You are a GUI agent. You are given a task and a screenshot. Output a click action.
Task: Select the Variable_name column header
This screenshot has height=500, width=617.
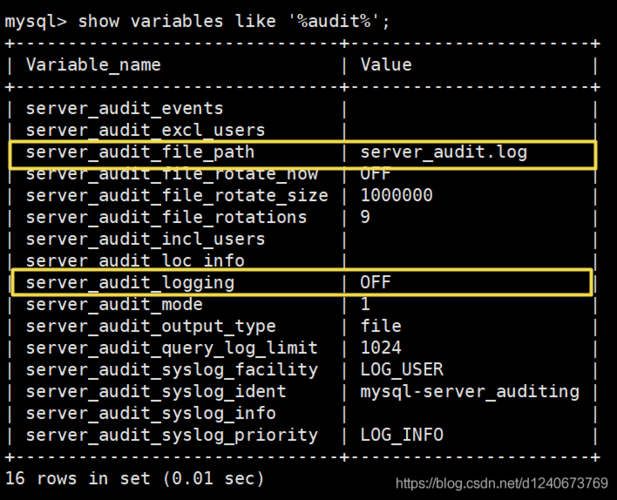point(93,65)
